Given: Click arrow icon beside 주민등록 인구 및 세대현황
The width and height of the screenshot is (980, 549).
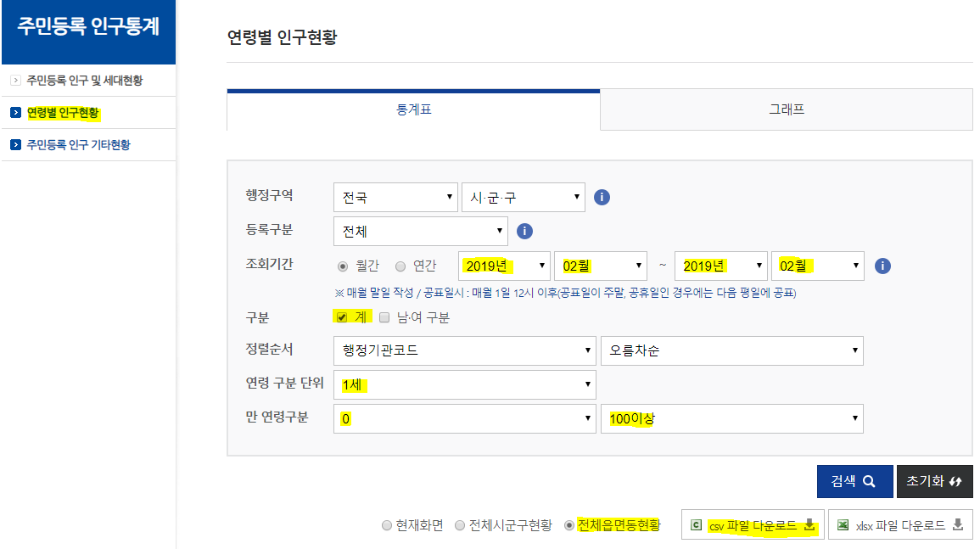Looking at the screenshot, I should 15,80.
